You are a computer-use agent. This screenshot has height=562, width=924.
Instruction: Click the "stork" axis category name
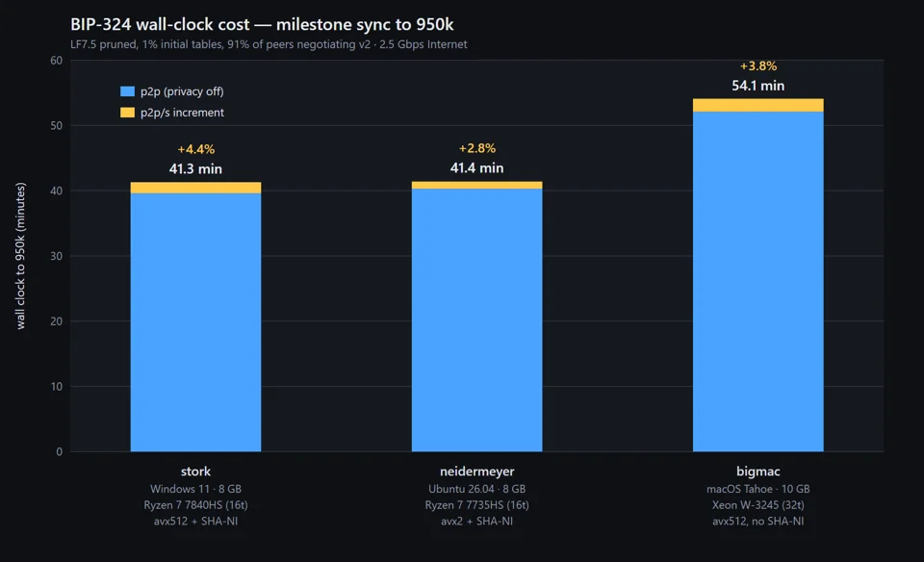tap(195, 472)
